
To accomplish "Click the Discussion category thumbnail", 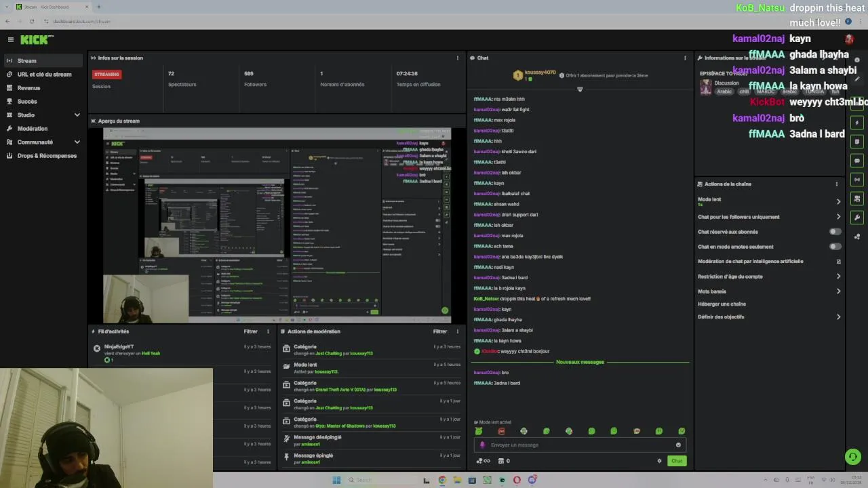I will (706, 87).
